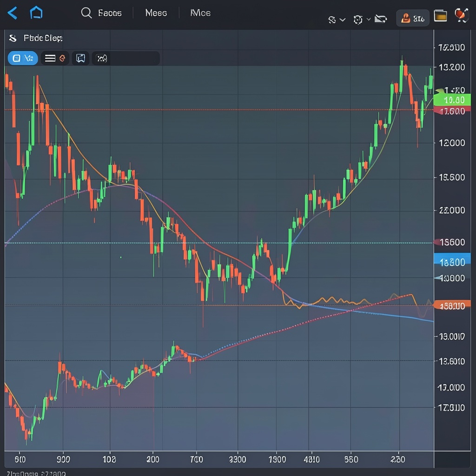Click the crossed-out camera icon

pos(381,19)
